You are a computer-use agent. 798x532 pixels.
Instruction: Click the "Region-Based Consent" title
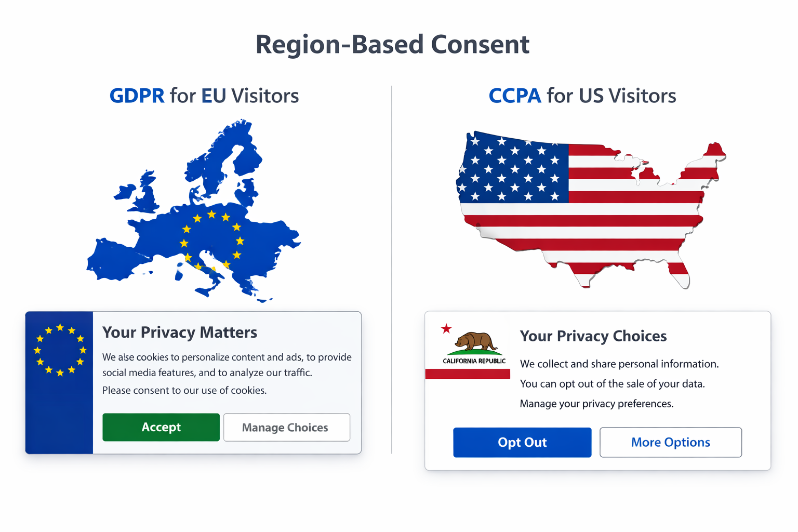pyautogui.click(x=393, y=45)
